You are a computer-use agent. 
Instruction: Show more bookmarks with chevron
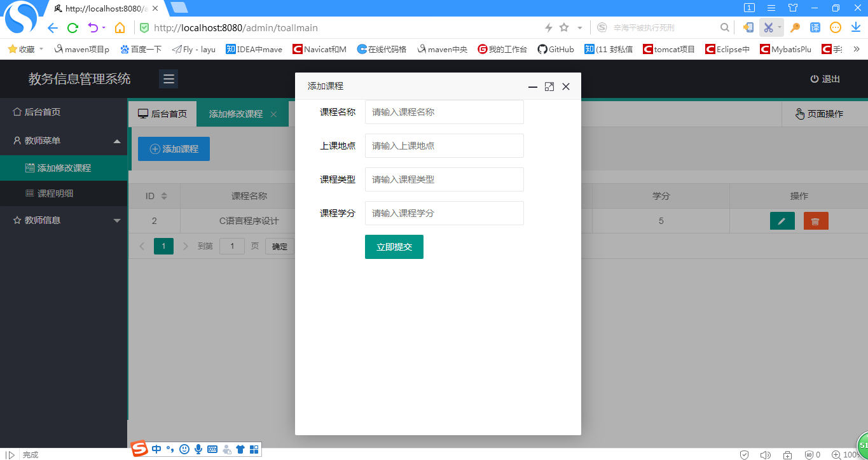pos(857,49)
